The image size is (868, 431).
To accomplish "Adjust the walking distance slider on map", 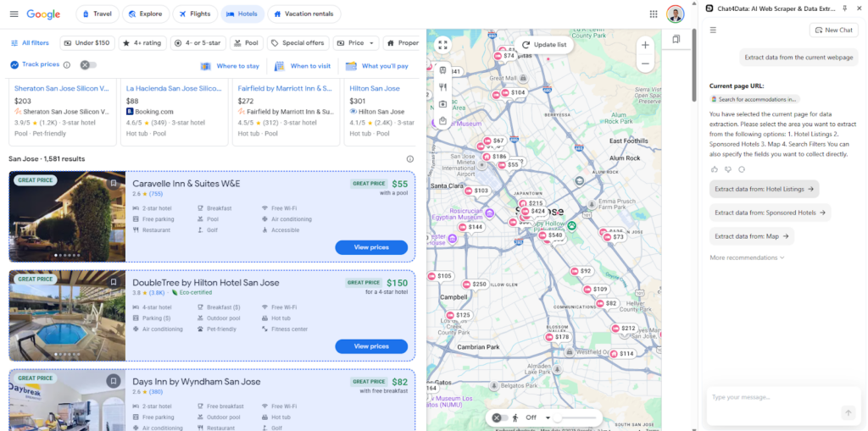I will click(x=576, y=417).
